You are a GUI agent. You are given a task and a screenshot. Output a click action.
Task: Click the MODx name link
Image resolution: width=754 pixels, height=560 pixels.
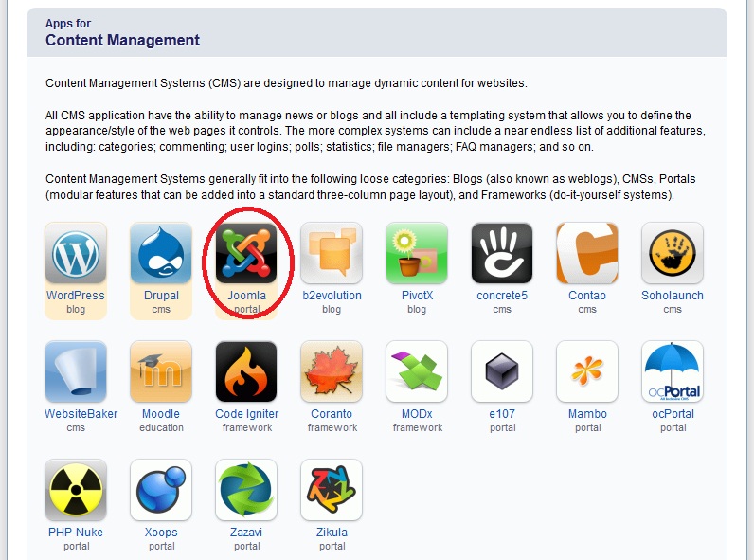point(417,414)
